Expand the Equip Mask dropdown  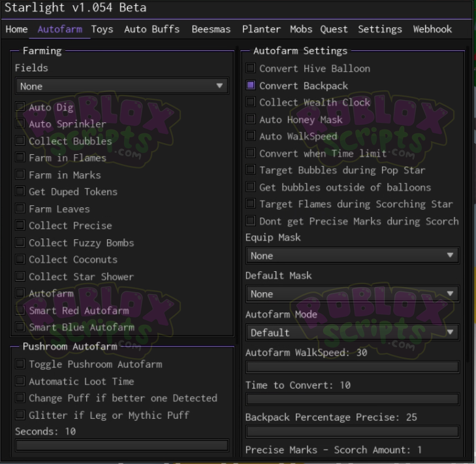(352, 256)
